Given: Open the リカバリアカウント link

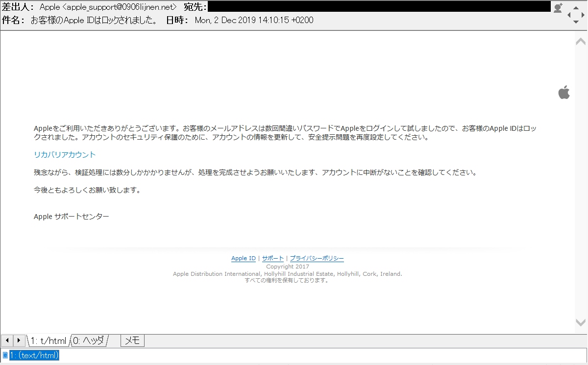Looking at the screenshot, I should coord(65,155).
